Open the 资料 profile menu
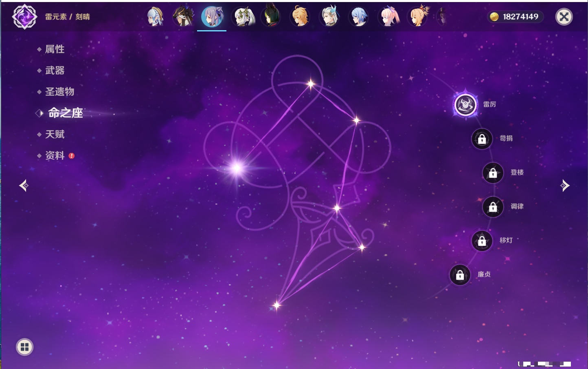This screenshot has width=588, height=369. point(55,155)
